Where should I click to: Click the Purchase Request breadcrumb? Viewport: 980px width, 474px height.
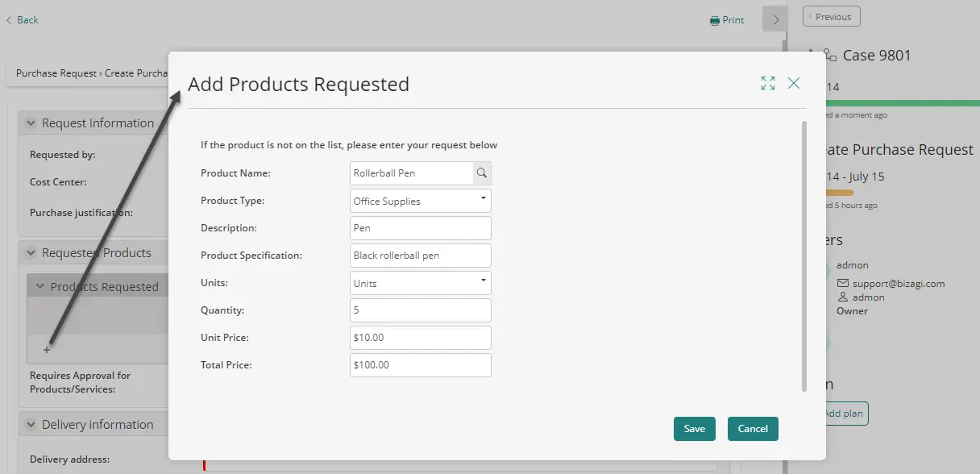tap(56, 73)
